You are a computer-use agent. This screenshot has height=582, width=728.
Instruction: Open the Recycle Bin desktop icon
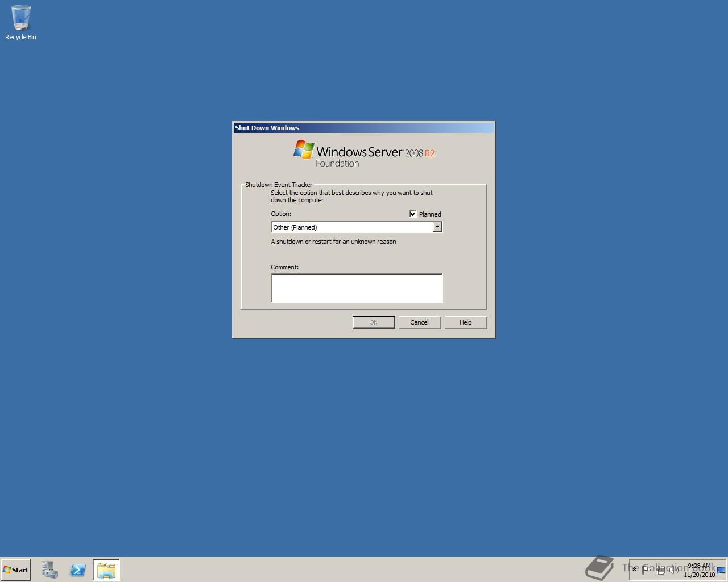point(20,23)
